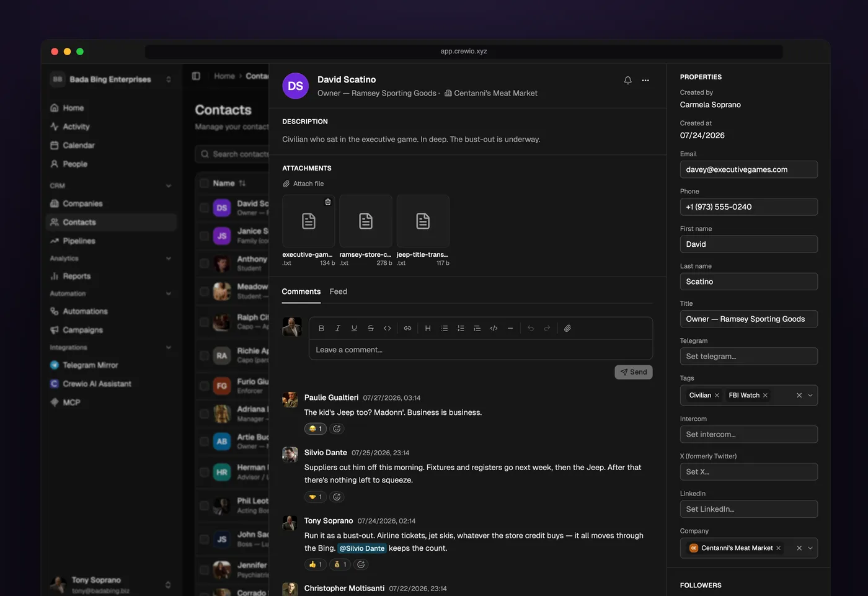Apply heading style in comment editor
This screenshot has height=596, width=868.
[x=428, y=329]
